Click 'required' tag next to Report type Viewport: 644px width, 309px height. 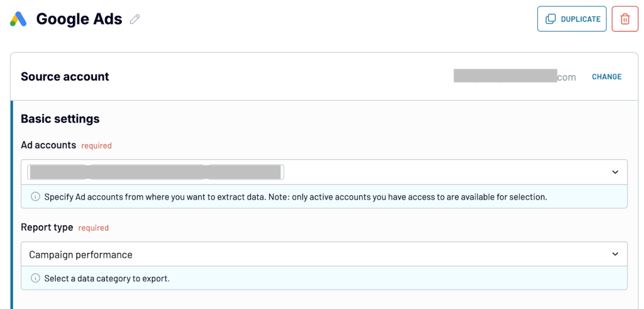coord(93,228)
